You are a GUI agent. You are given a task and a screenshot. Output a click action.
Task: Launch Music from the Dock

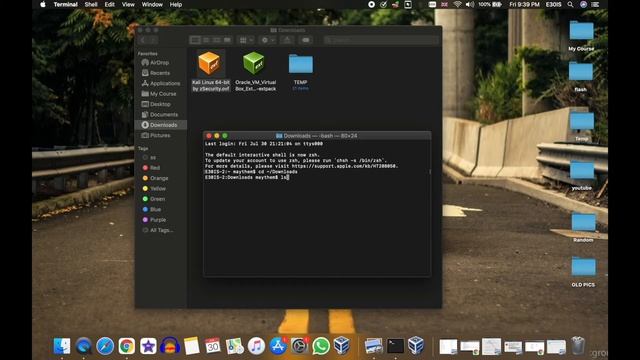click(256, 346)
